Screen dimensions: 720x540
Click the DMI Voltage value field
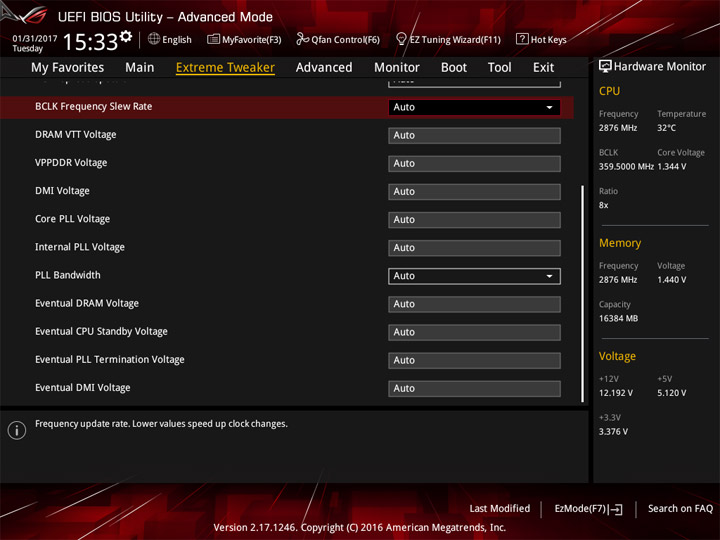pyautogui.click(x=474, y=191)
